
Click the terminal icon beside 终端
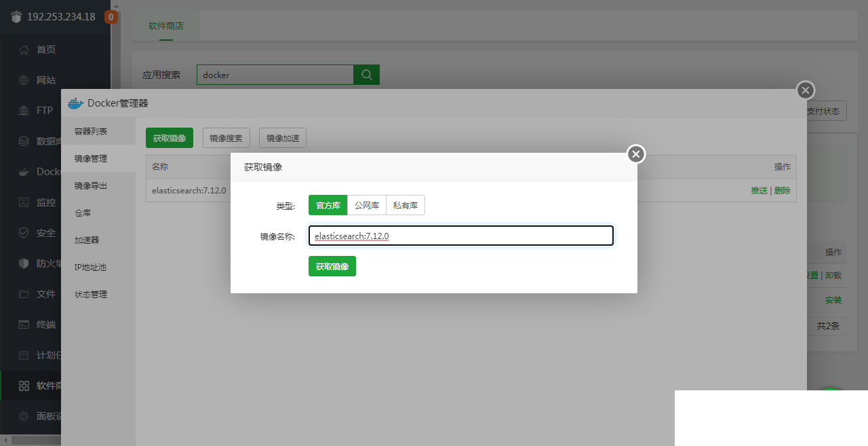(24, 324)
